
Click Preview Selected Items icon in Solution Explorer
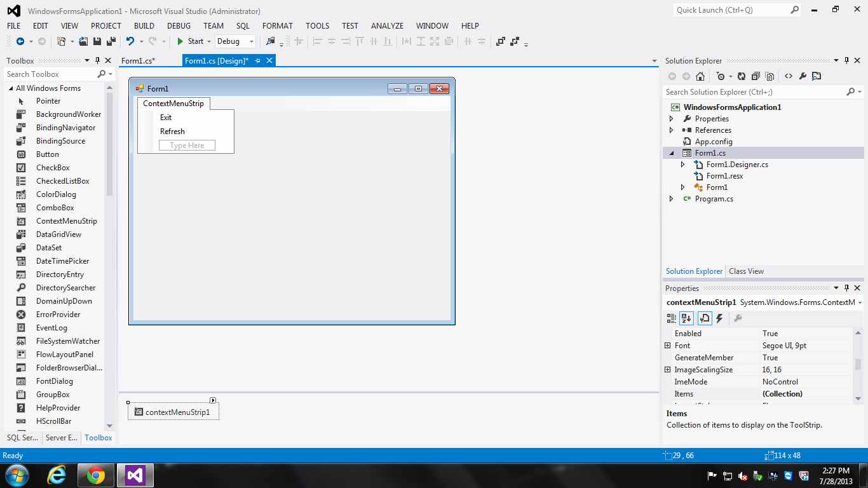pos(817,76)
